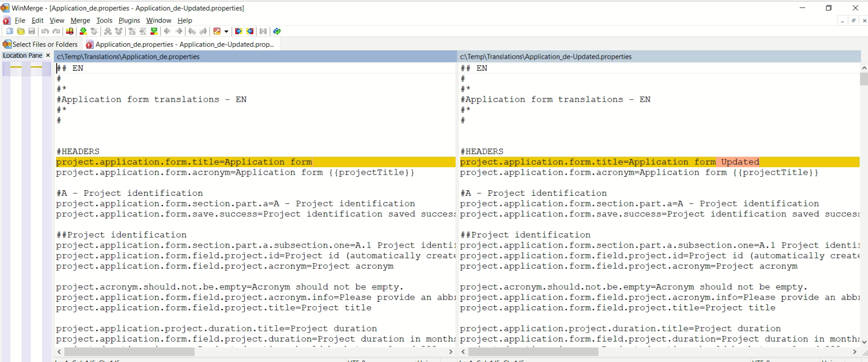Jump to the next difference (green down arrow)
Viewport: 868px width, 362px height.
point(83,31)
